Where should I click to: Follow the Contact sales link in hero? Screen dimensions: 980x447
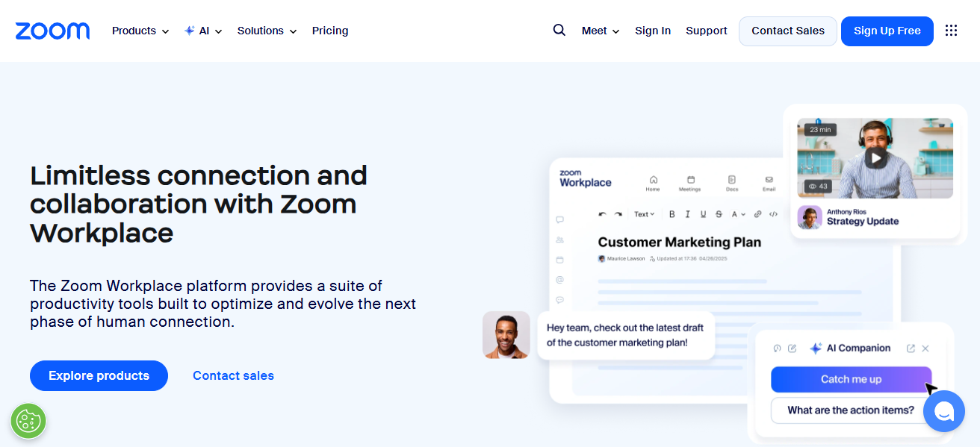(233, 375)
